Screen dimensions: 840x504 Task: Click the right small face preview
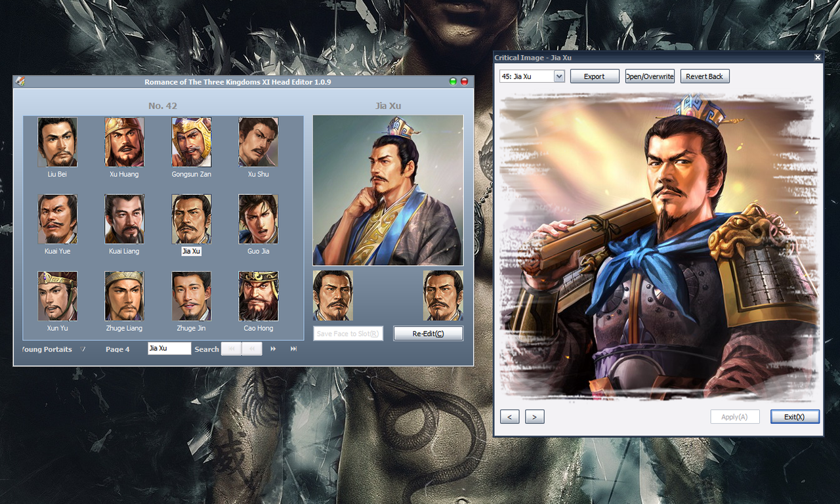tap(443, 295)
